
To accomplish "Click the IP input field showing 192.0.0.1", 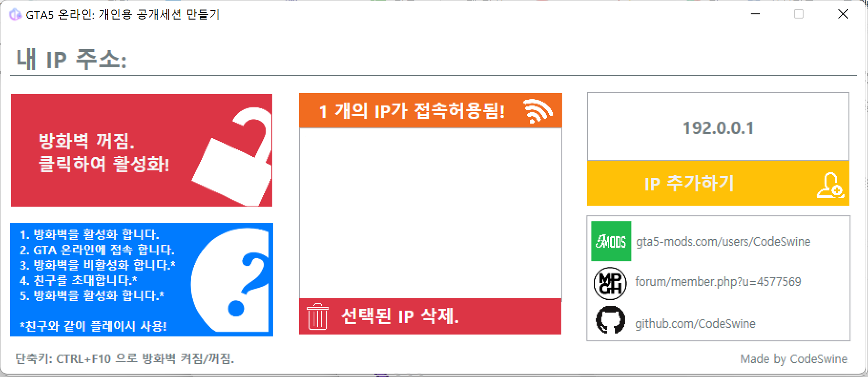I will (718, 126).
